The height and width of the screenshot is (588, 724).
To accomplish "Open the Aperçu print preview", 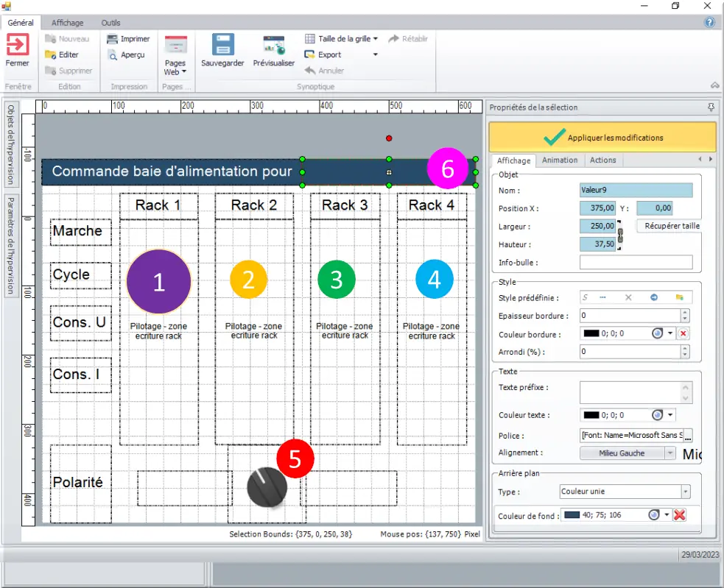I will click(x=126, y=54).
